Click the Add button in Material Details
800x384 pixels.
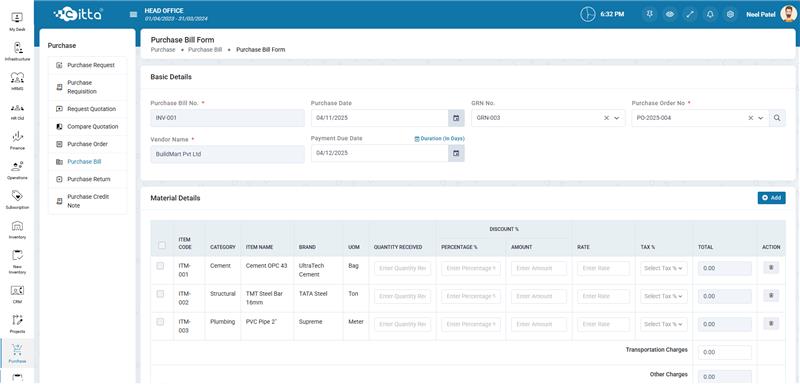tap(771, 198)
